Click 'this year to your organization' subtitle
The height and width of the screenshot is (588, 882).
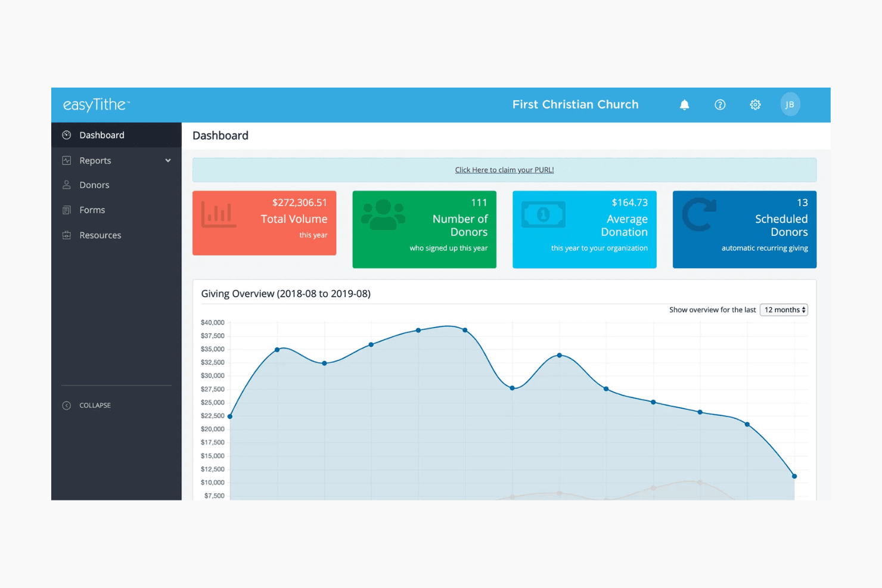[599, 248]
